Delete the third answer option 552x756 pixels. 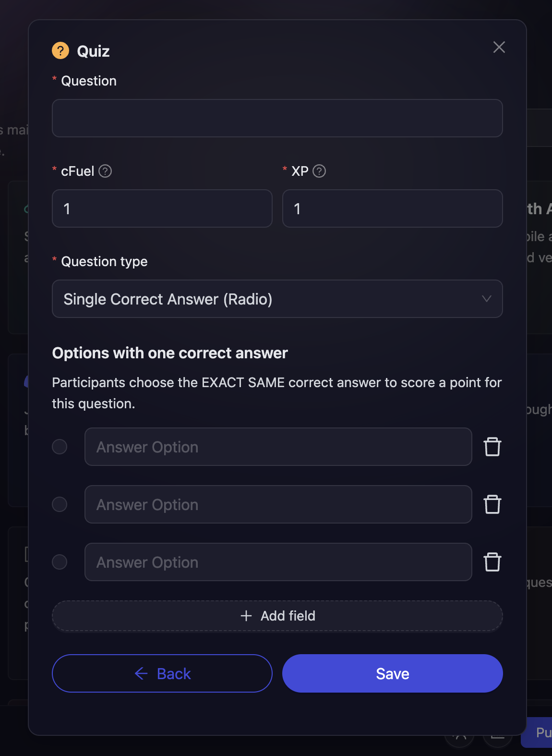click(492, 562)
